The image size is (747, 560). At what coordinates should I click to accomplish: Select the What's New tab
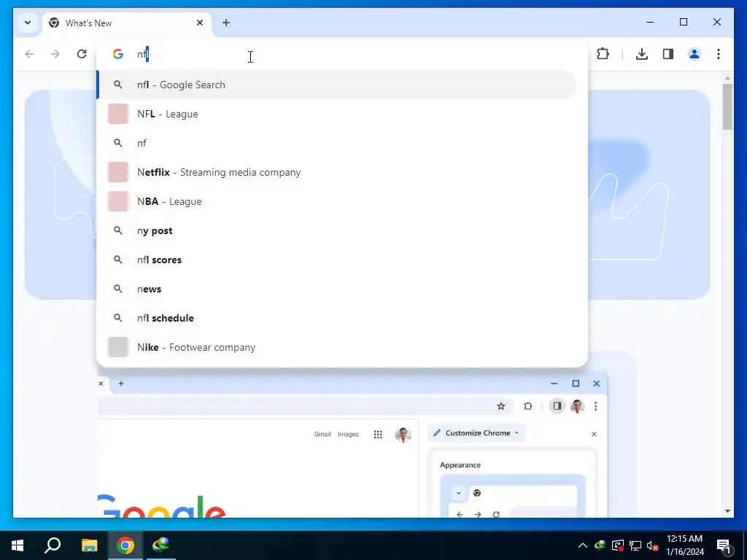click(x=127, y=23)
